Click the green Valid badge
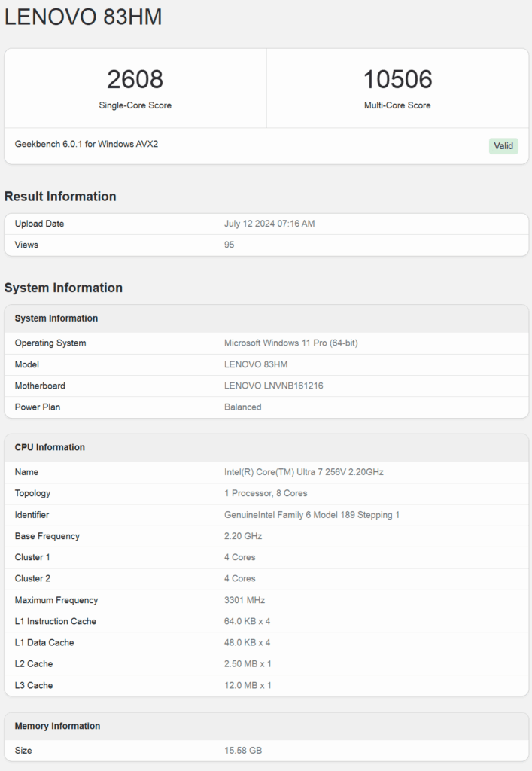Image resolution: width=532 pixels, height=771 pixels. pyautogui.click(x=503, y=145)
